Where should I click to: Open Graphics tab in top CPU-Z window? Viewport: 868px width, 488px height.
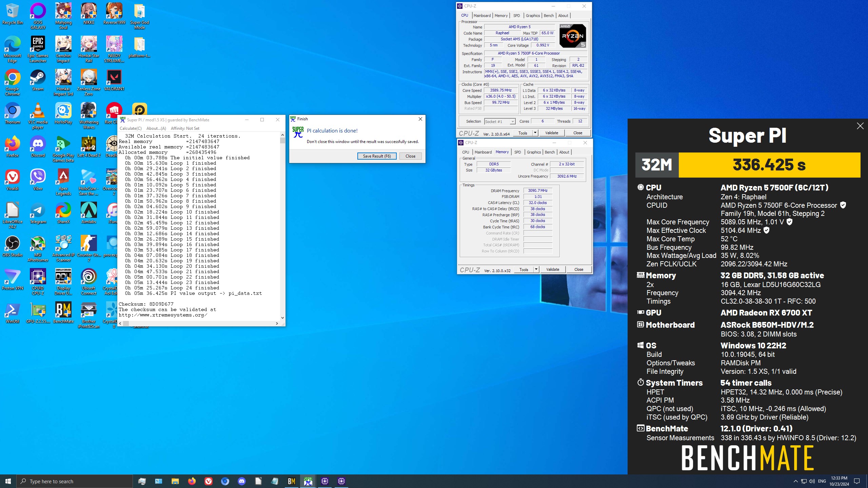point(533,16)
